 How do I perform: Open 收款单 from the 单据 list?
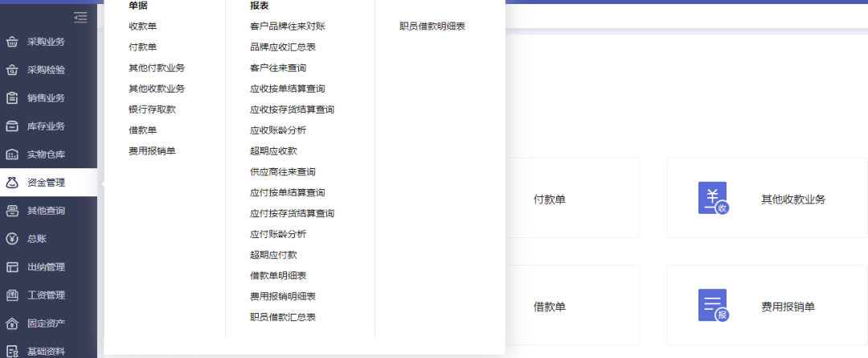(x=143, y=27)
